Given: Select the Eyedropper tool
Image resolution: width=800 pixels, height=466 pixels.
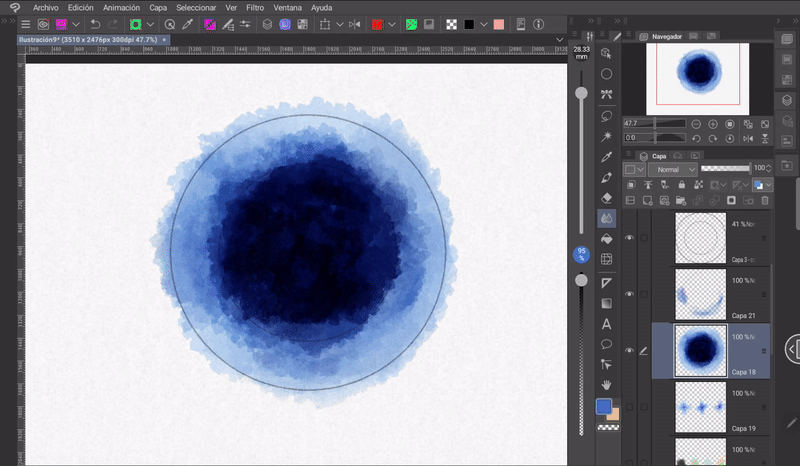Looking at the screenshot, I should 606,157.
